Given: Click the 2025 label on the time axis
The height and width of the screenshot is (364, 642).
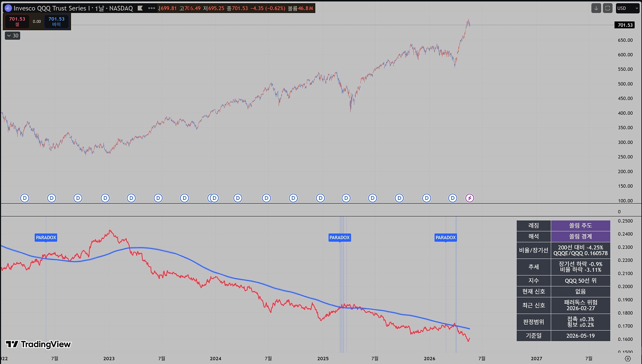Looking at the screenshot, I should coord(323,359).
